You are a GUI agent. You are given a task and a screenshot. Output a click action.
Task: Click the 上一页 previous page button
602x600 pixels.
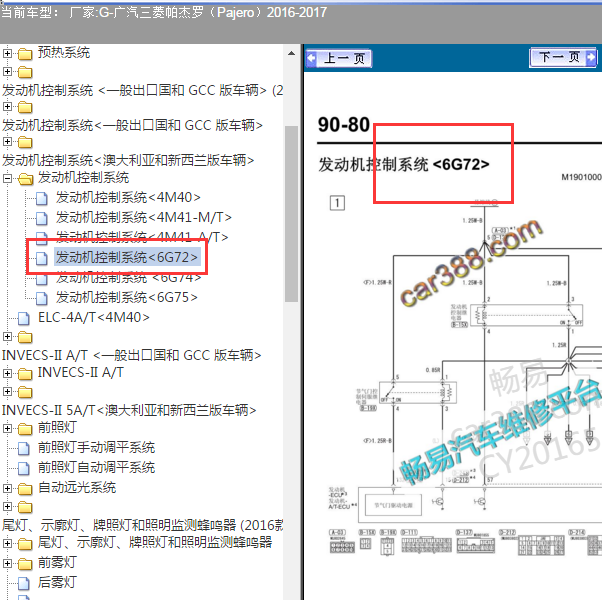[x=339, y=59]
